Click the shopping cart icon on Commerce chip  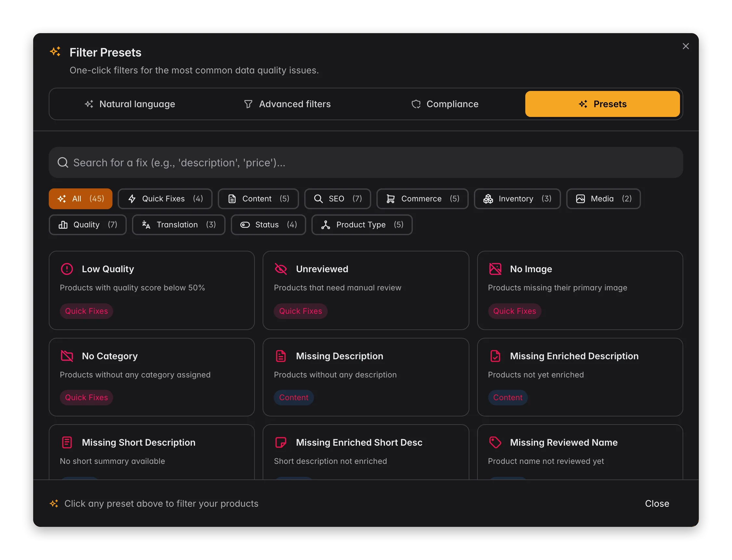click(390, 199)
